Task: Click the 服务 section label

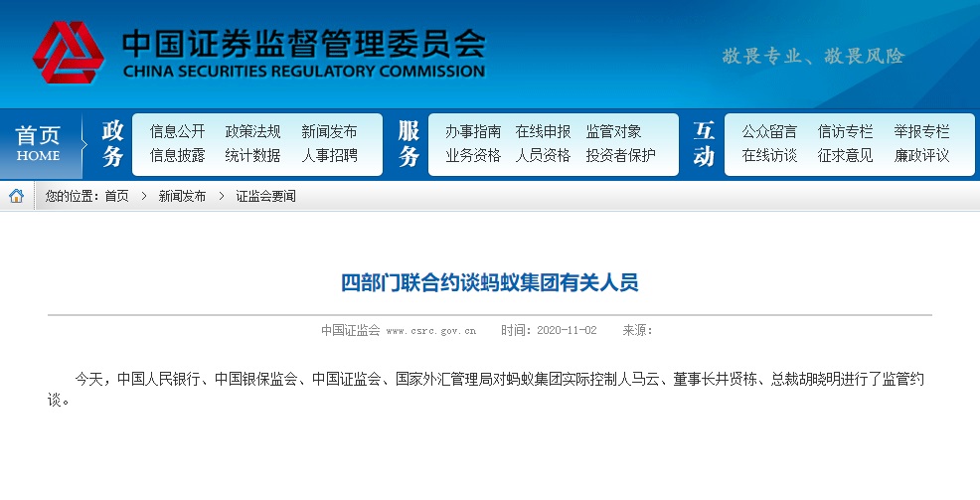Action: coord(408,144)
